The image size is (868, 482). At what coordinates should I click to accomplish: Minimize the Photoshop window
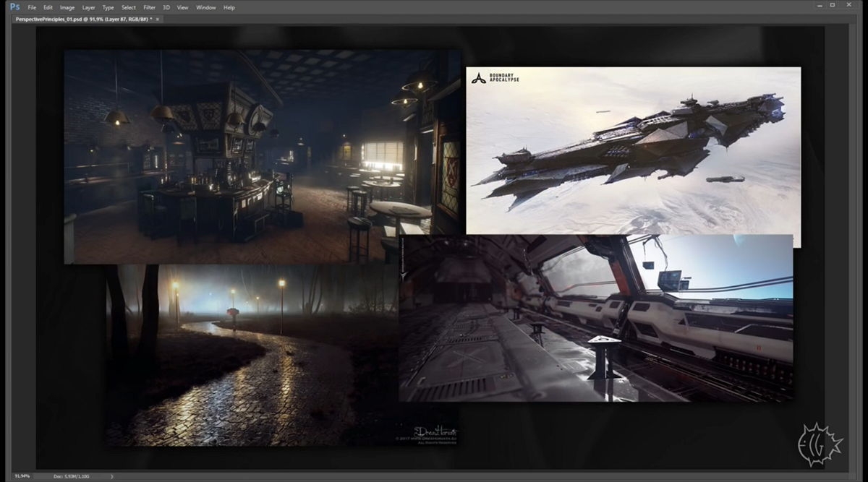(820, 6)
